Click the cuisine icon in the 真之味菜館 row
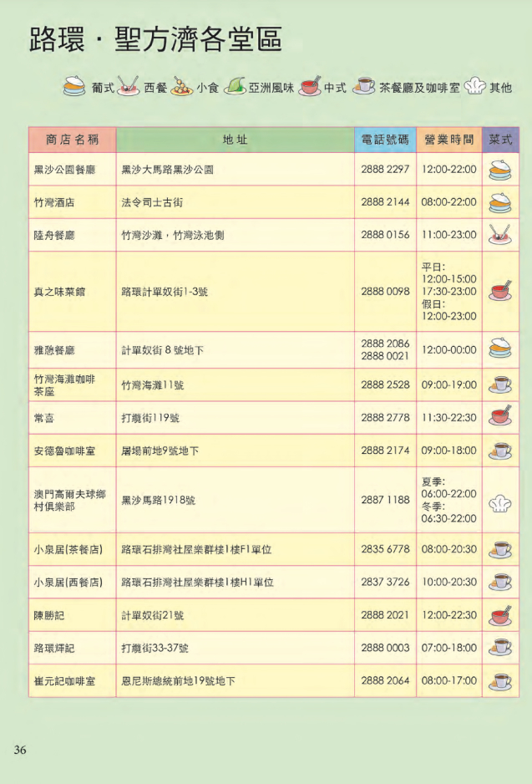 pyautogui.click(x=500, y=292)
